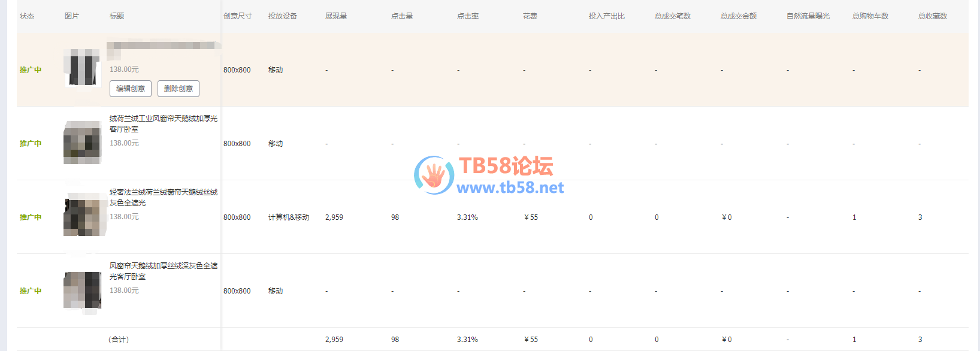The image size is (980, 351).
Task: Open thumbnail for 绒荷兰绒工业风窗帘 product
Action: [82, 143]
